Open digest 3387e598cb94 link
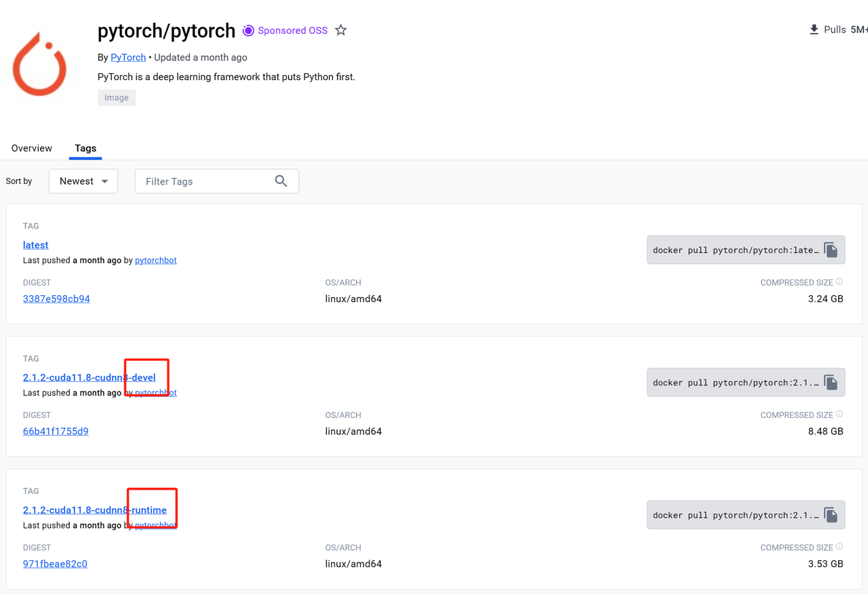This screenshot has width=868, height=595. click(x=56, y=299)
